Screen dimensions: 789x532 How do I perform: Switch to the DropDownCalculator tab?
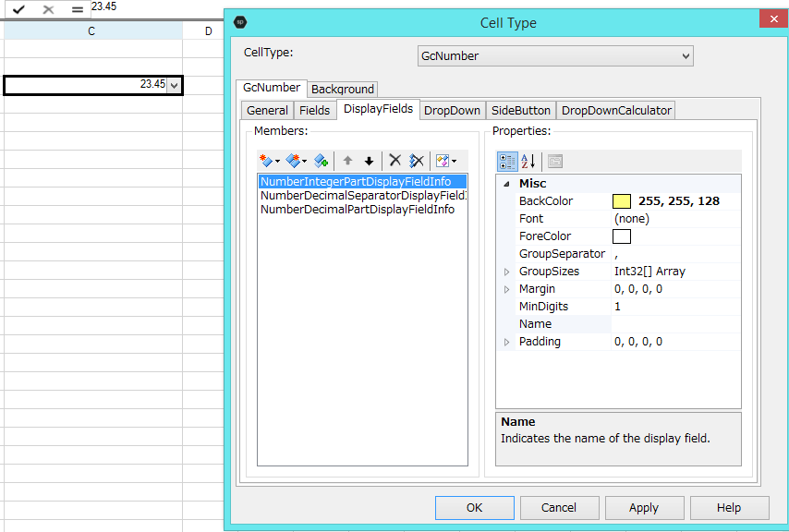[x=616, y=110]
